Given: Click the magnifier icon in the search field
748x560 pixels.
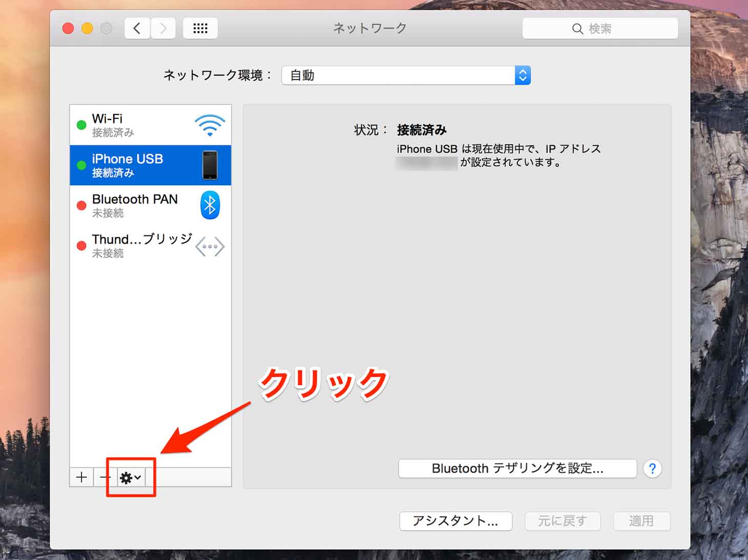Looking at the screenshot, I should click(577, 29).
